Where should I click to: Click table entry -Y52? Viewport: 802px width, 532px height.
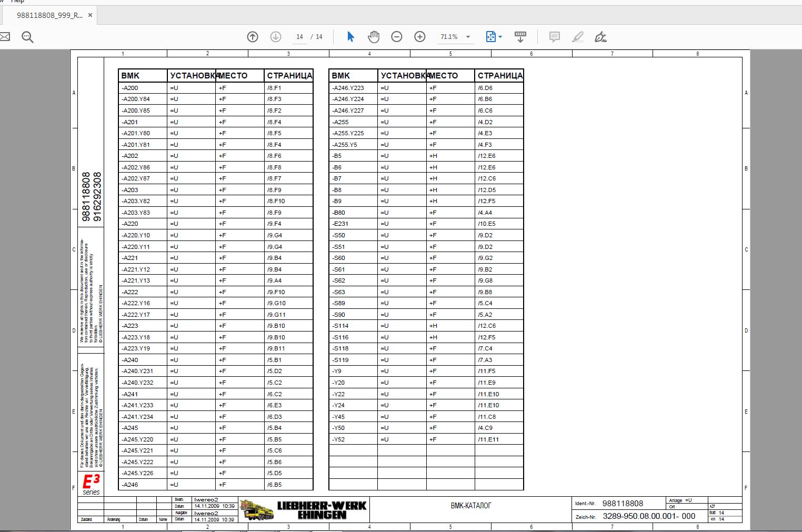click(x=338, y=439)
